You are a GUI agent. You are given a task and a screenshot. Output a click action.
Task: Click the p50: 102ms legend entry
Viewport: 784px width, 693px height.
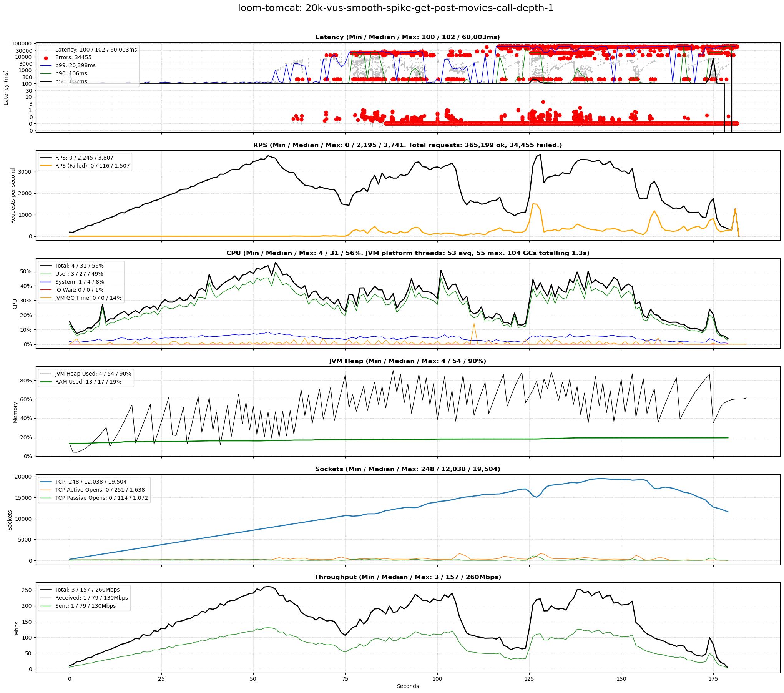pyautogui.click(x=71, y=82)
